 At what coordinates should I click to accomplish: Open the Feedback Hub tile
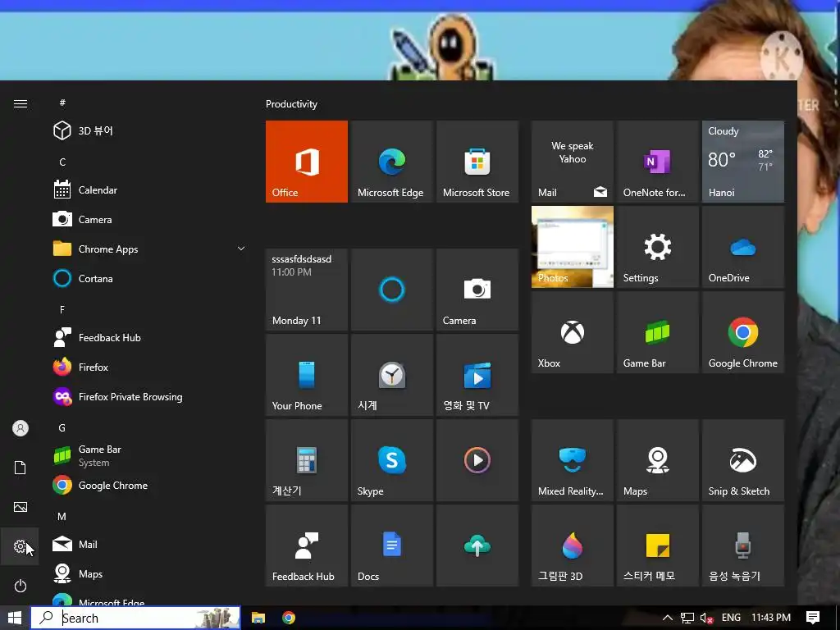pos(307,546)
